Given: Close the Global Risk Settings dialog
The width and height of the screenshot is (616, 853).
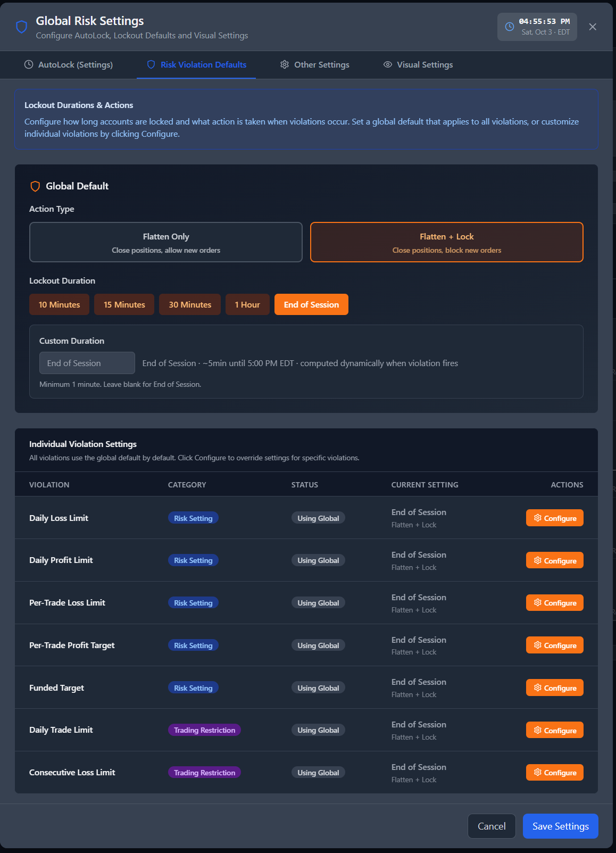Looking at the screenshot, I should click(x=593, y=27).
